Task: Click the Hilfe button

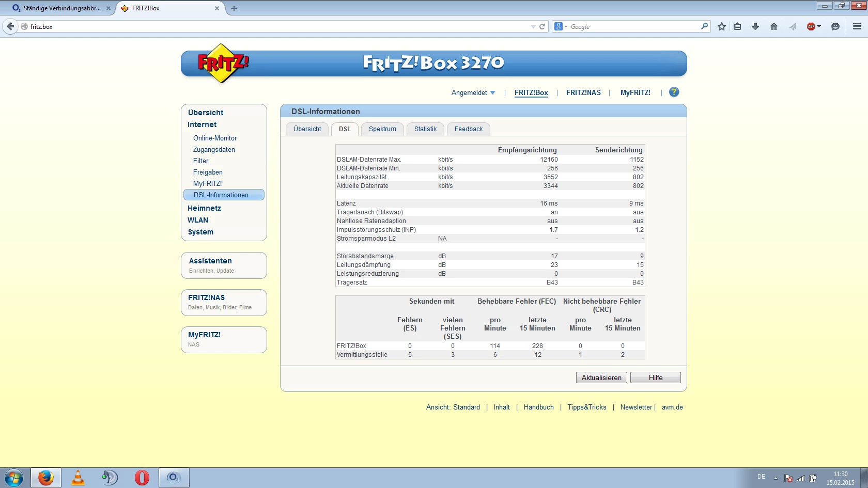Action: [x=656, y=377]
